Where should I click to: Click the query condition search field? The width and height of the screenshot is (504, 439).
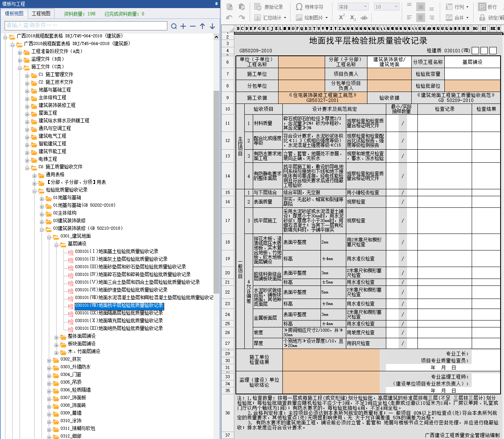[x=86, y=25]
